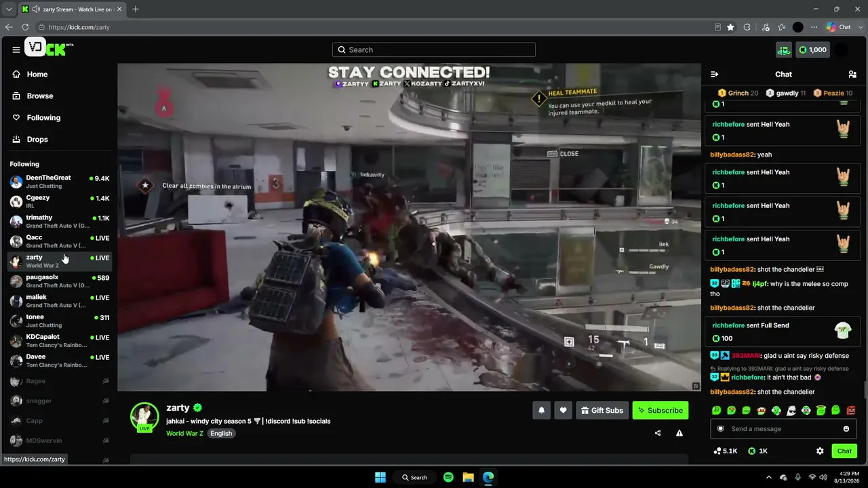Open a new browser tab
The width and height of the screenshot is (868, 488).
(x=136, y=9)
